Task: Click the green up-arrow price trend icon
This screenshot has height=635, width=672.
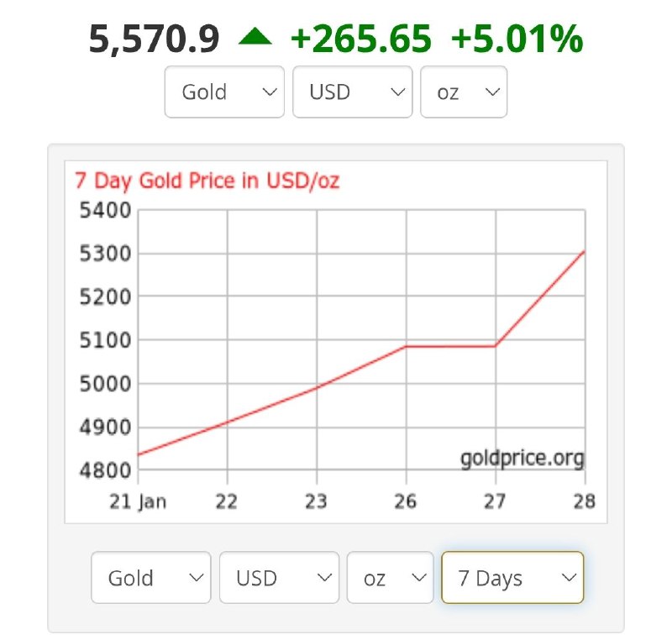Action: click(x=255, y=37)
